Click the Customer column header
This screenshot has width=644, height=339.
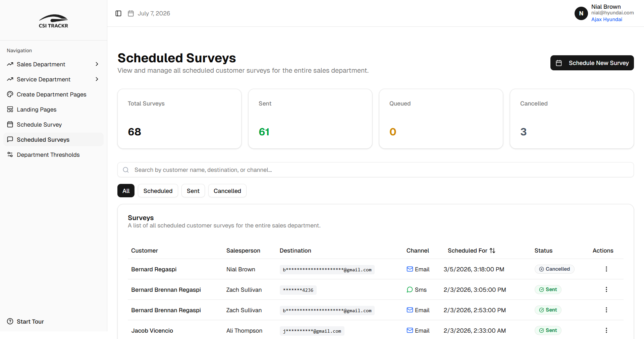(x=144, y=251)
